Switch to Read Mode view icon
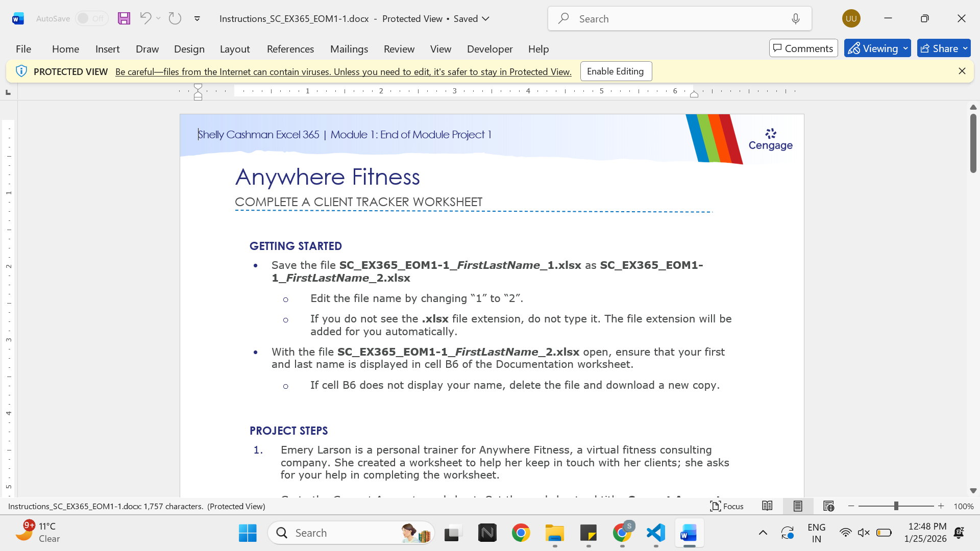The width and height of the screenshot is (980, 551). click(767, 506)
